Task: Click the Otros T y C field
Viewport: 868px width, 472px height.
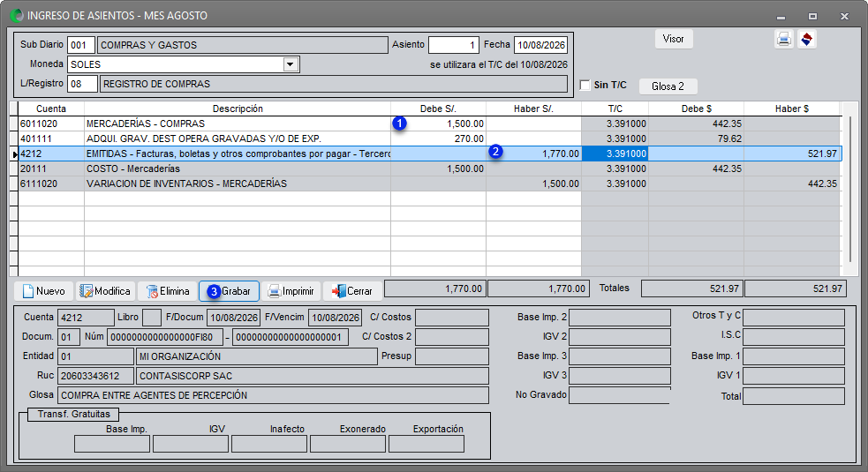Action: pos(794,318)
